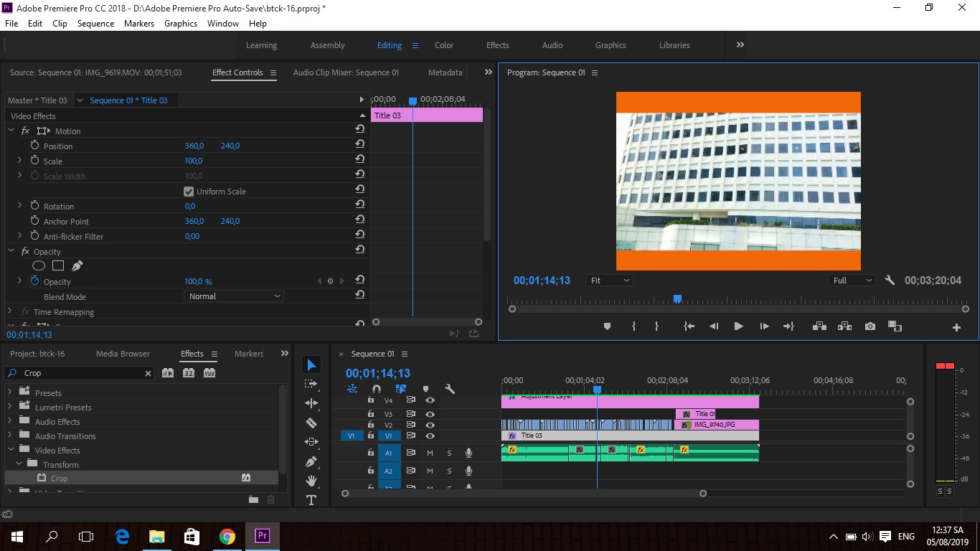Show overflow workspaces chevron

740,44
